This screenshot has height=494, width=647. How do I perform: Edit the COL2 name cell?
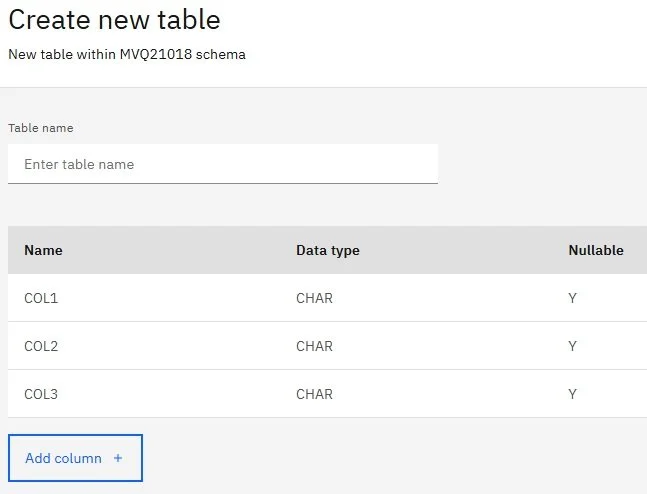42,346
